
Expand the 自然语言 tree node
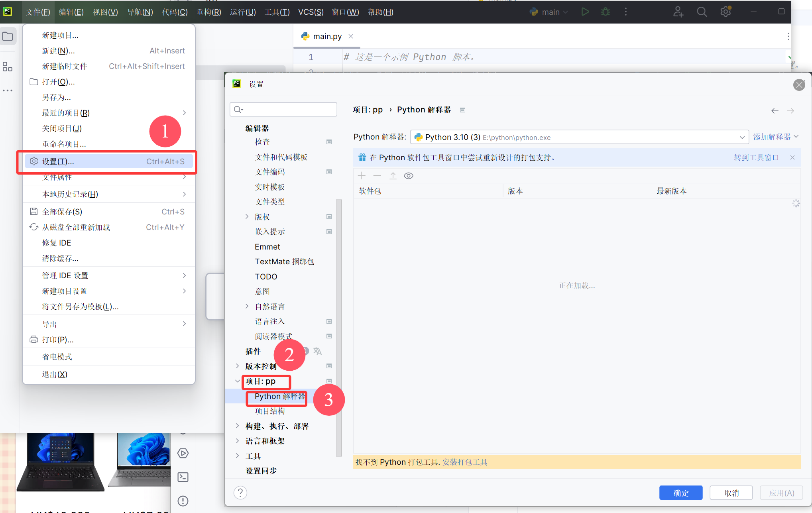click(247, 306)
